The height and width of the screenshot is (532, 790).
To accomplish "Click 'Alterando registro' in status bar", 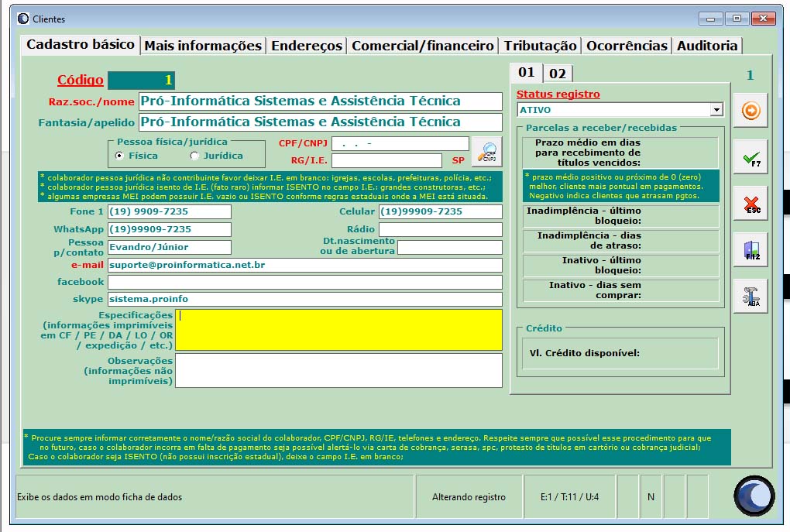I will point(469,496).
